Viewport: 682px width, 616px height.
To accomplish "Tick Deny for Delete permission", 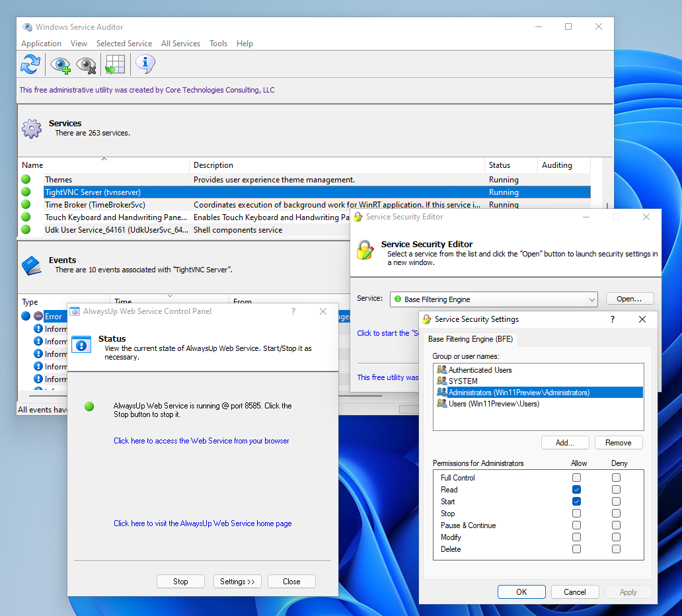I will 617,549.
